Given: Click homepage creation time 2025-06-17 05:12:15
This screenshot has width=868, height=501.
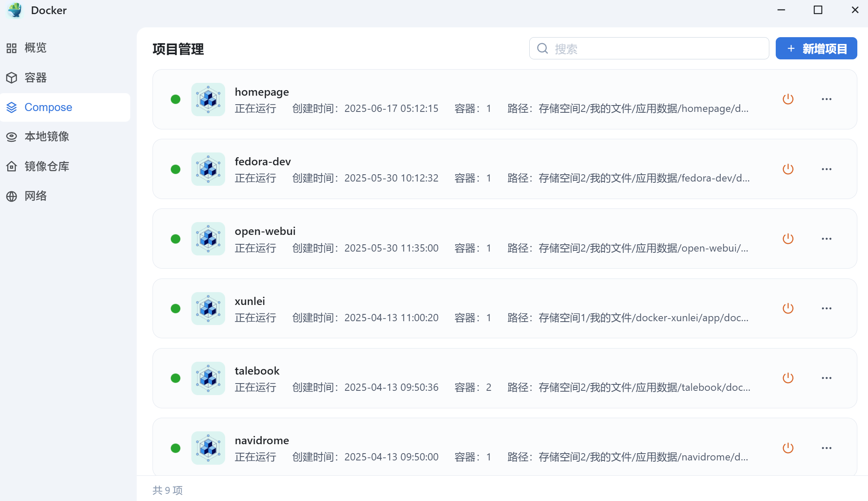Looking at the screenshot, I should [391, 108].
